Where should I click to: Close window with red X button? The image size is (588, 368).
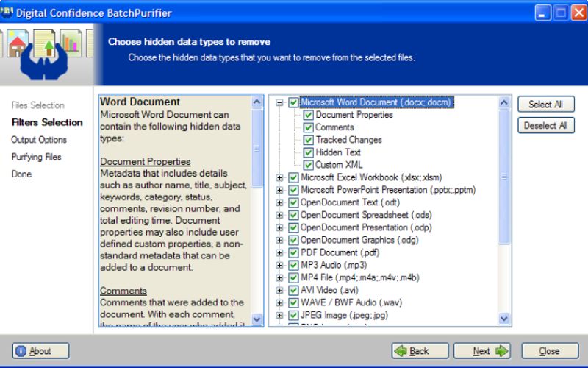[x=578, y=13]
